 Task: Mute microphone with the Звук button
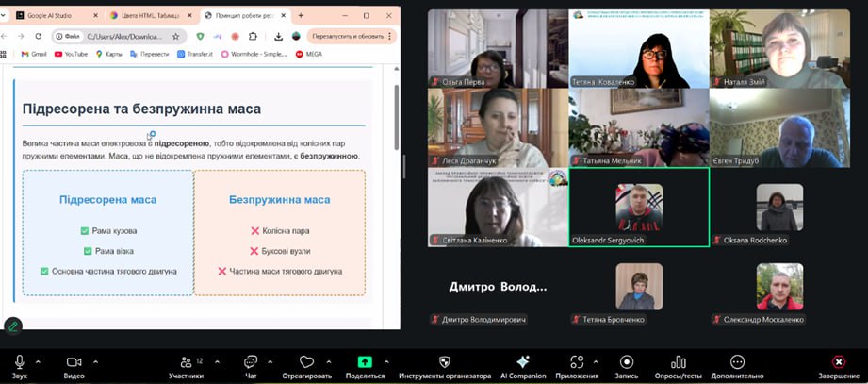[x=19, y=362]
